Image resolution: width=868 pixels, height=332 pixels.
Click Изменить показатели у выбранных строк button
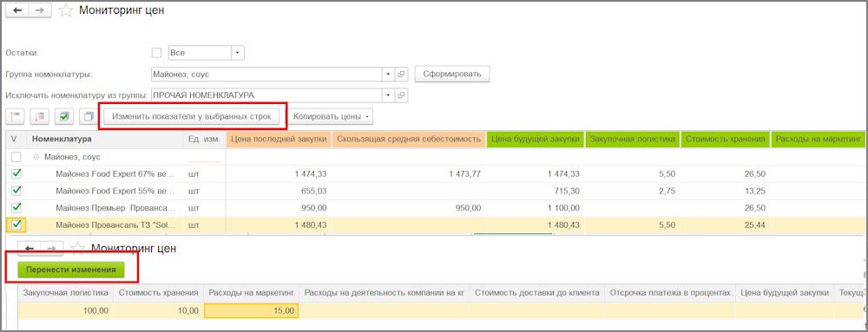192,116
